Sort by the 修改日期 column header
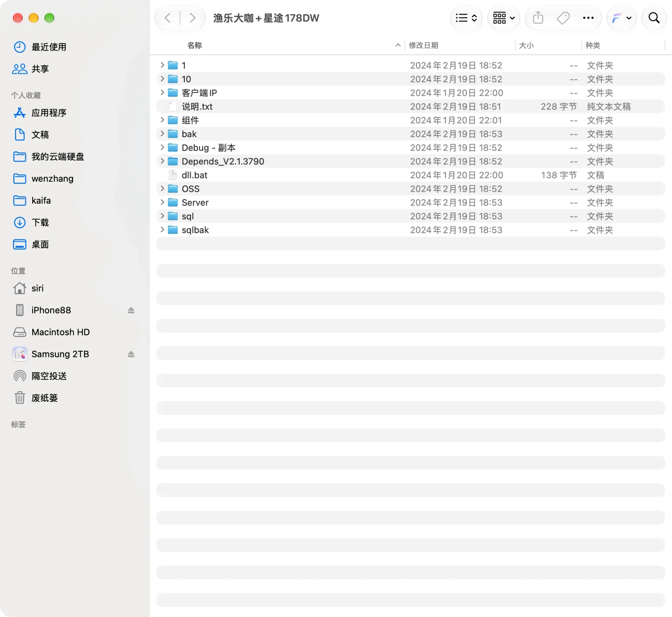672x617 pixels. (x=423, y=45)
